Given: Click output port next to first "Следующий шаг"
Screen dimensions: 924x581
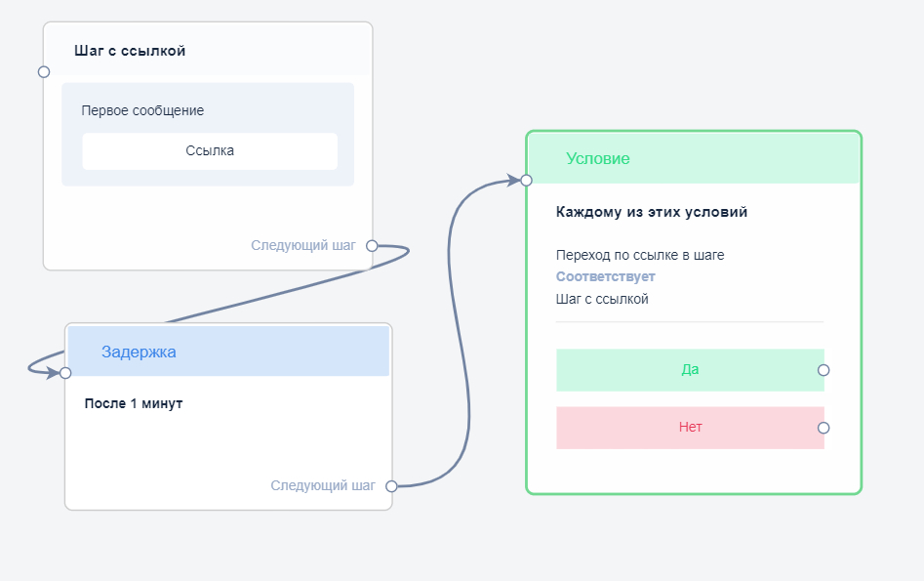Looking at the screenshot, I should click(x=372, y=246).
